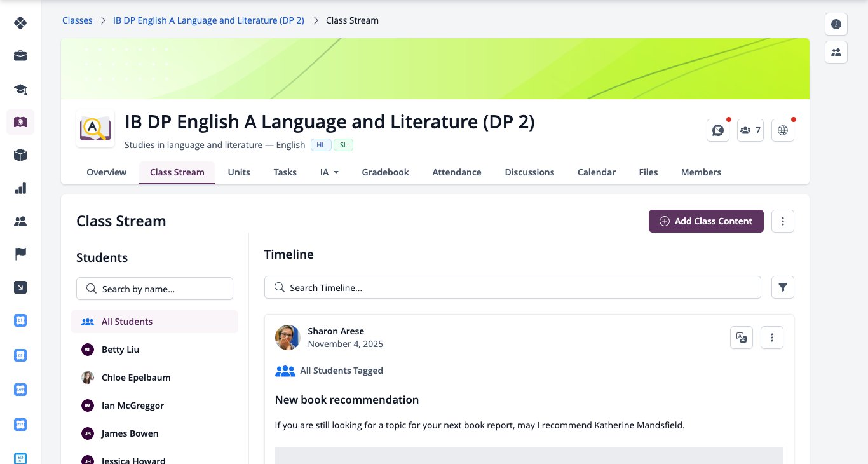868x464 pixels.
Task: Click the globe icon in class header
Action: point(783,130)
